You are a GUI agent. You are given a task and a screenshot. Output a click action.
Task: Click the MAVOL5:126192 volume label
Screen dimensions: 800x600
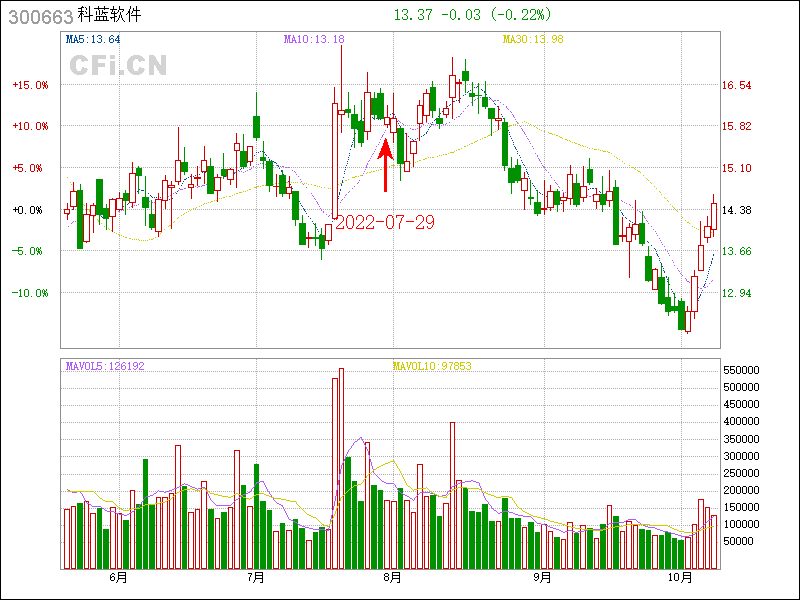tap(105, 366)
